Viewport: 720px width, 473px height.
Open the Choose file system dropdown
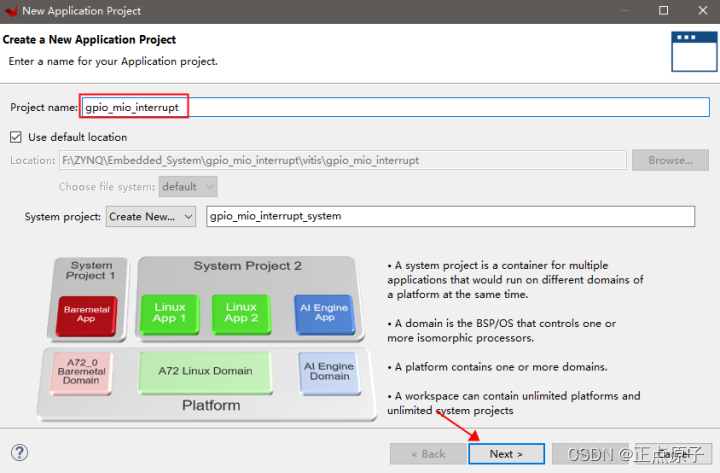click(188, 187)
